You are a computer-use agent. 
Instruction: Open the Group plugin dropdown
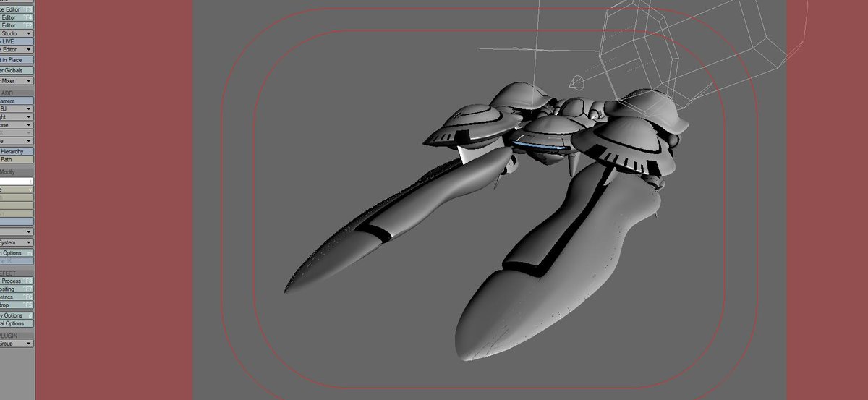tap(16, 344)
